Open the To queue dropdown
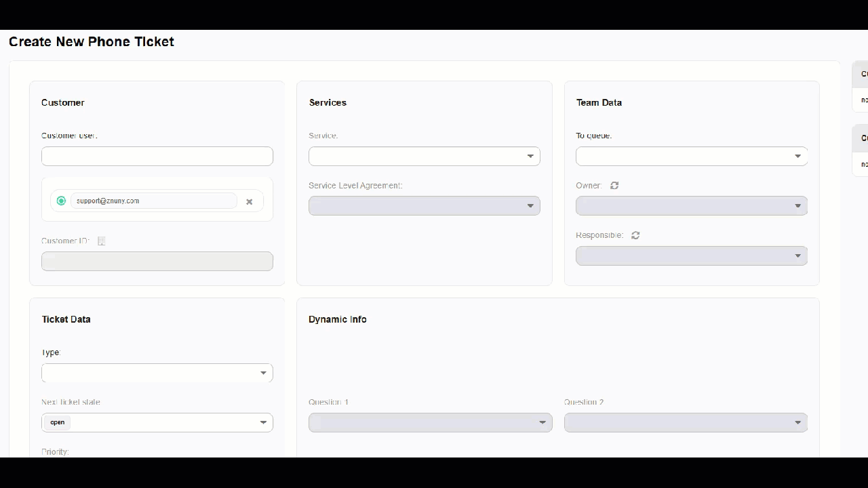 [x=691, y=156]
